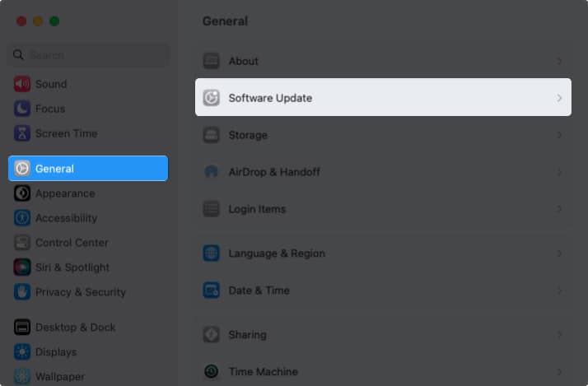This screenshot has height=386, width=588.
Task: Click the Storage drive icon
Action: tap(211, 135)
